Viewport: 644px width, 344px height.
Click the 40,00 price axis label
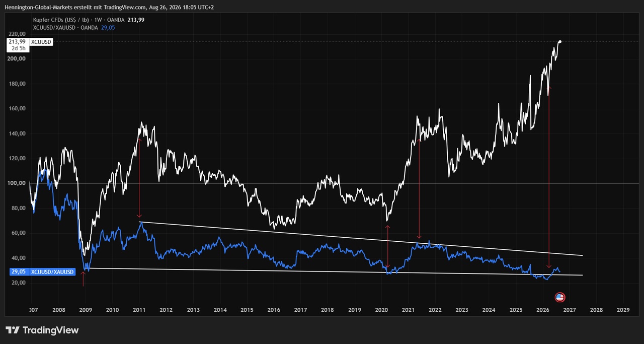coord(19,258)
